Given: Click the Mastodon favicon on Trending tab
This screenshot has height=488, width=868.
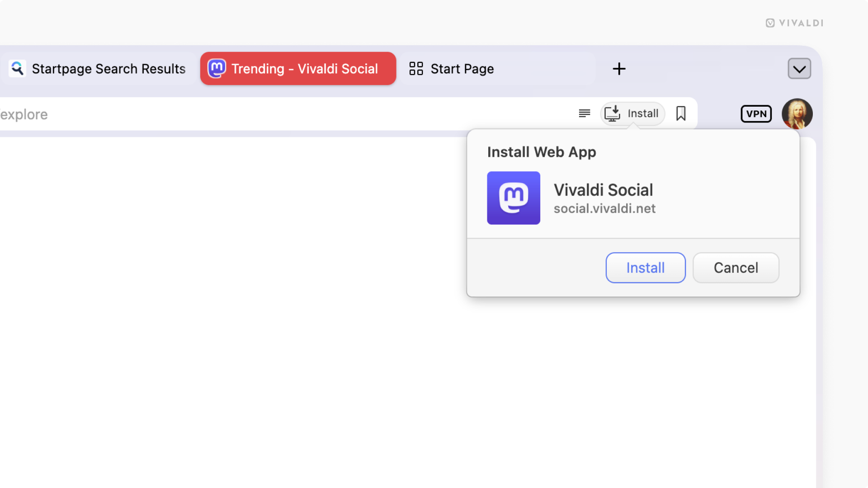Looking at the screenshot, I should pos(217,69).
